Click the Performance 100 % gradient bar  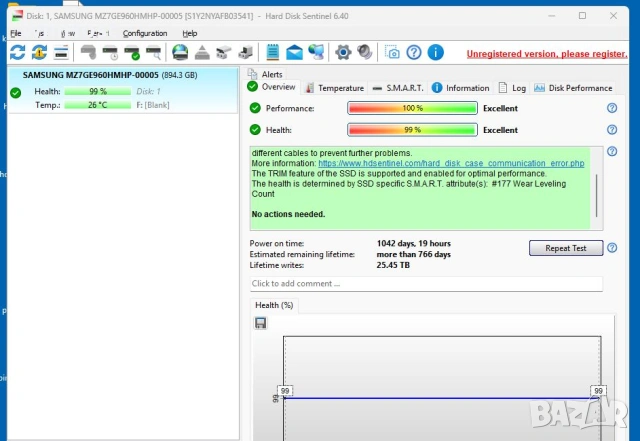point(412,108)
